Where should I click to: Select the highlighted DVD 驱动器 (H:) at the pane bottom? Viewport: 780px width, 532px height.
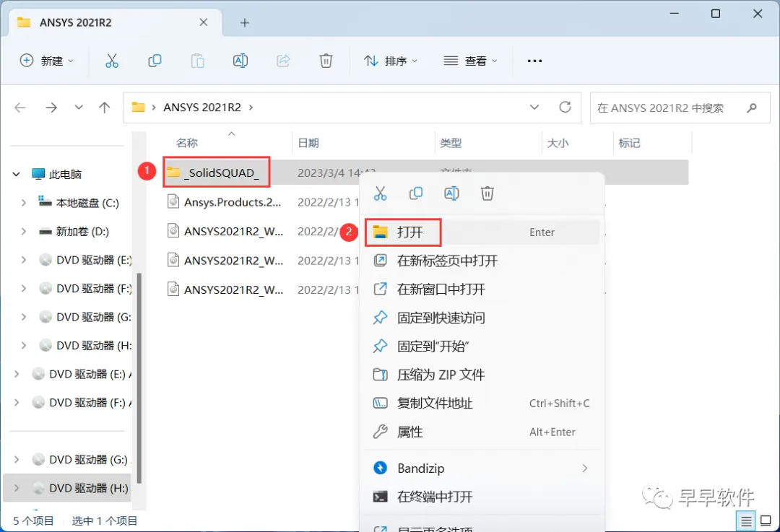coord(67,488)
